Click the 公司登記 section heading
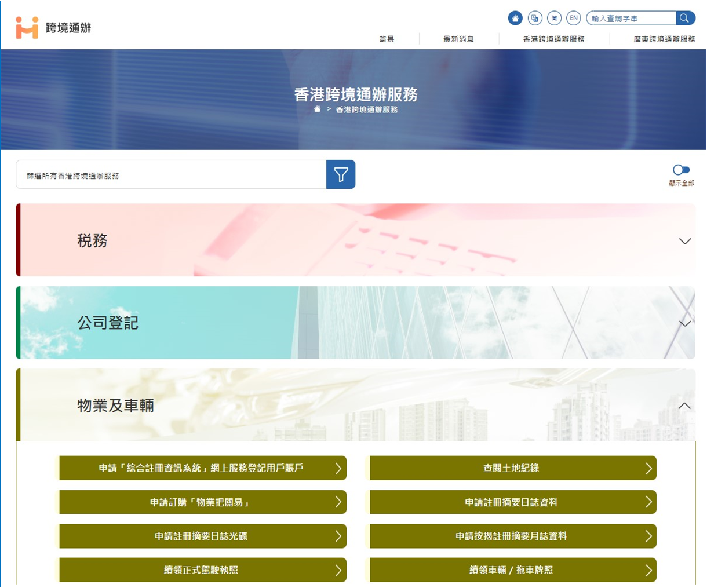 (x=108, y=323)
